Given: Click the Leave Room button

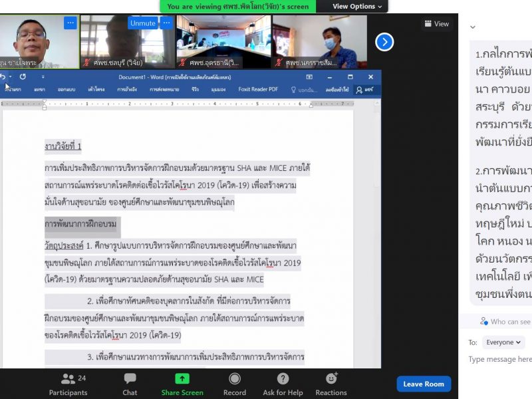Looking at the screenshot, I should 424,384.
